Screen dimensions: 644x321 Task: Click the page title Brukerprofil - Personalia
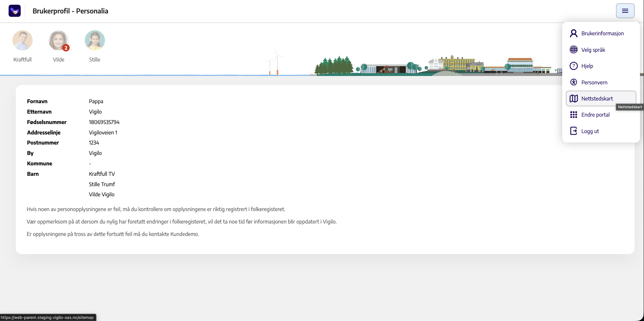point(70,11)
